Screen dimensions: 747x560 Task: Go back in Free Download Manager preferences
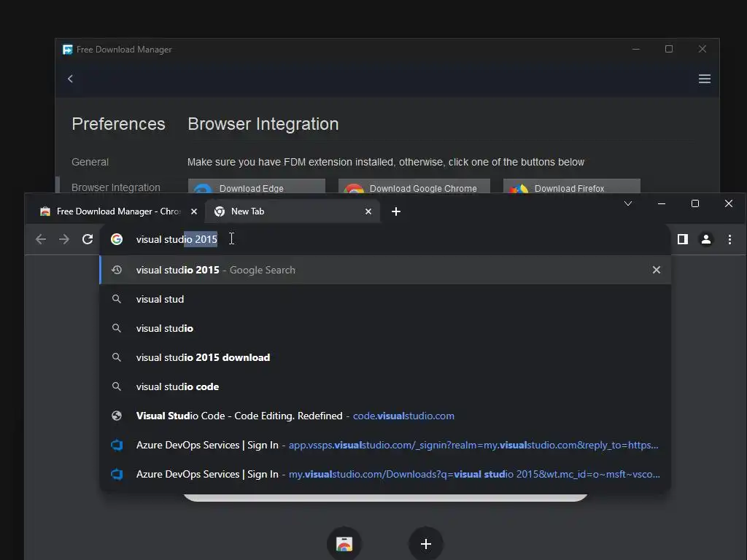pos(70,79)
